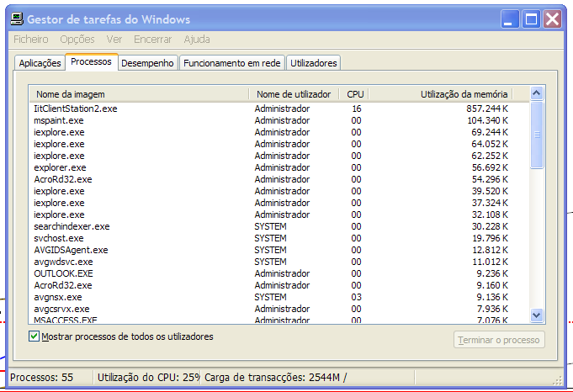Image resolution: width=573 pixels, height=392 pixels.
Task: Select the Processos tab
Action: coord(91,61)
